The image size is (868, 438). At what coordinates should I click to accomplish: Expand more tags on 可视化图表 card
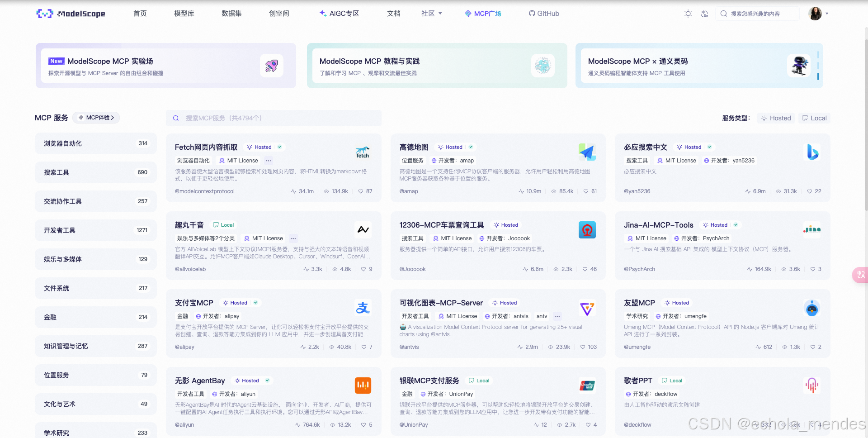(x=557, y=316)
